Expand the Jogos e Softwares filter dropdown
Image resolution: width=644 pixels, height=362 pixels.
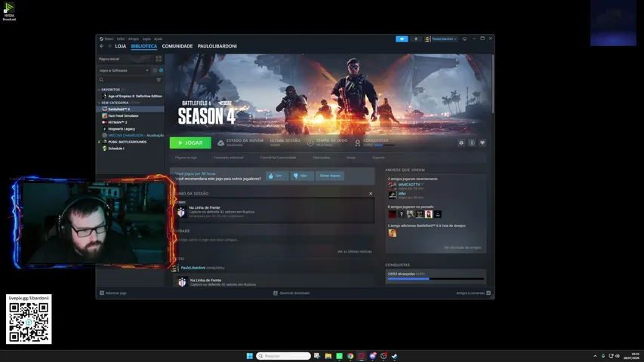[x=124, y=71]
